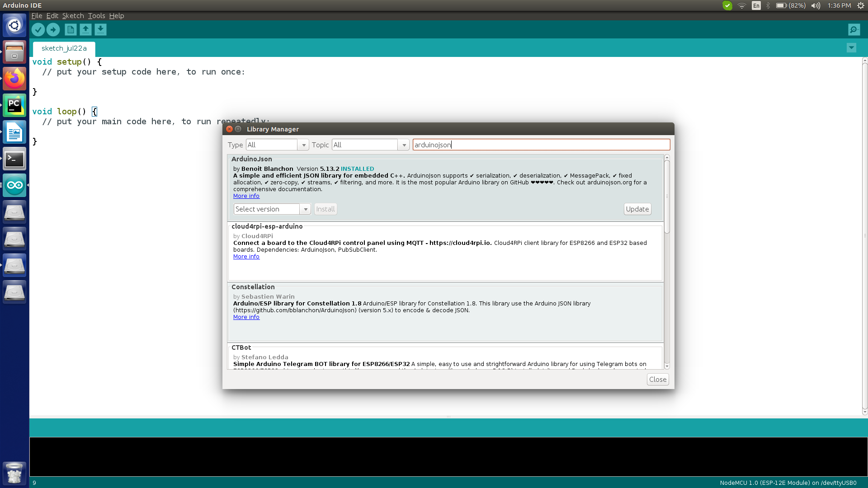Click the Upload arrow toolbar icon

tap(53, 30)
